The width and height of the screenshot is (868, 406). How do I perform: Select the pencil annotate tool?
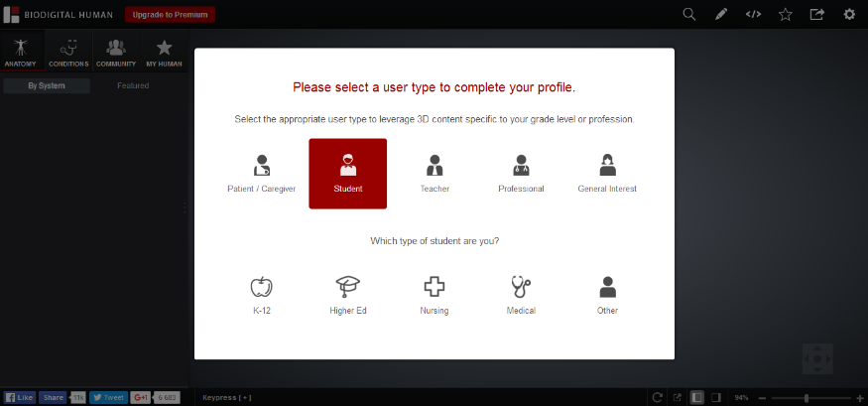pyautogui.click(x=721, y=15)
